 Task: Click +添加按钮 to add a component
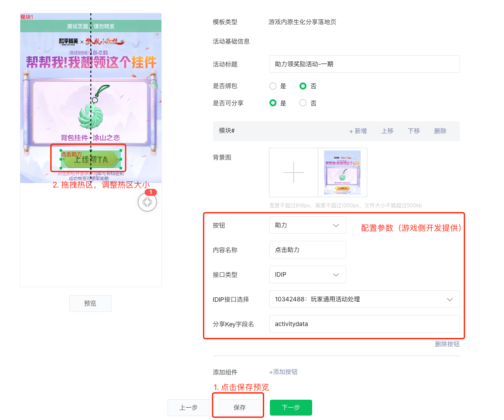click(x=283, y=372)
